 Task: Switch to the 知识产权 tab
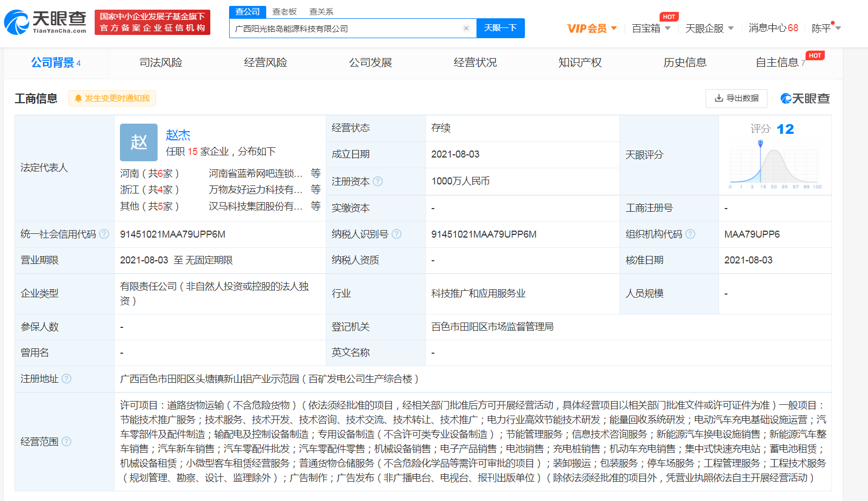point(580,63)
